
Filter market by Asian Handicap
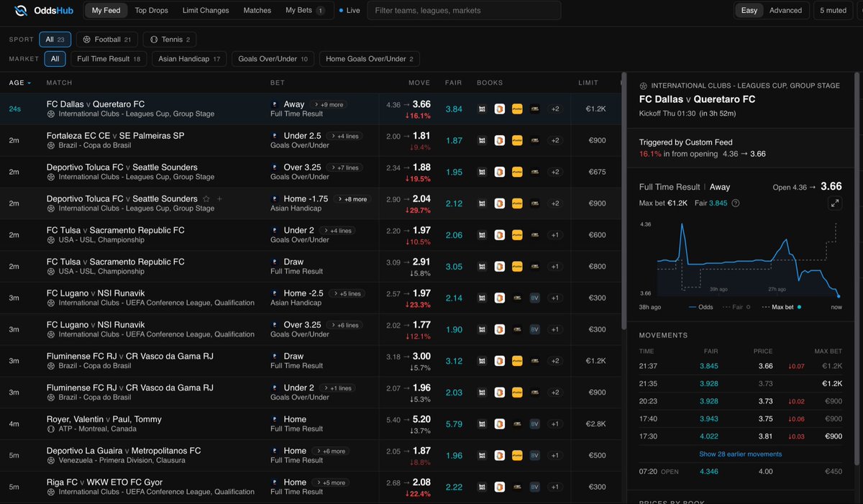click(x=189, y=59)
